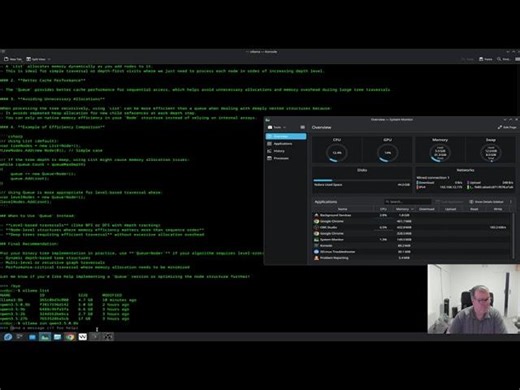Screen dimensions: 520x390
Task: Open Google Chrome from taskbar
Action: point(70,337)
